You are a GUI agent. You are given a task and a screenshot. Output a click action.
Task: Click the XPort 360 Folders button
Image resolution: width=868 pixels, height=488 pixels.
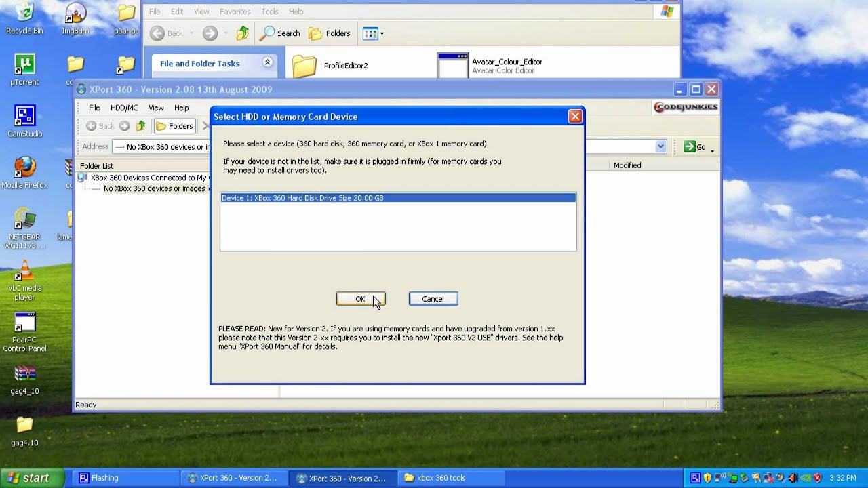(174, 126)
